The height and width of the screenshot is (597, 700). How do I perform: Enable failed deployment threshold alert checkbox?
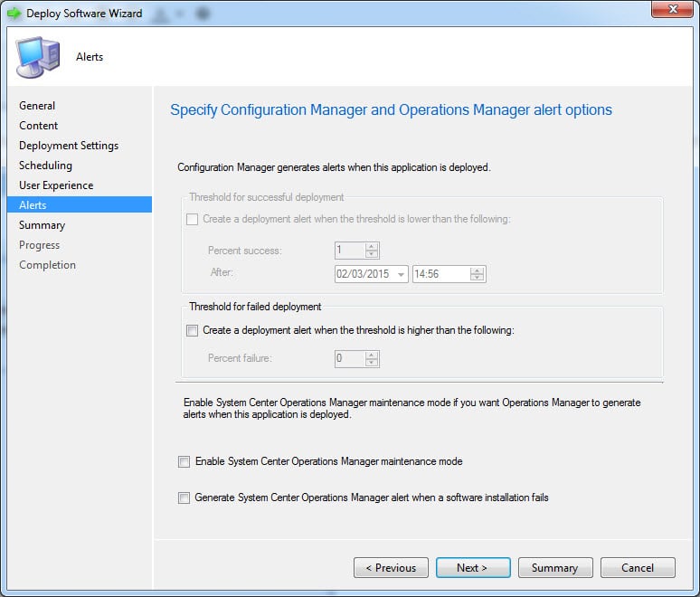click(192, 331)
